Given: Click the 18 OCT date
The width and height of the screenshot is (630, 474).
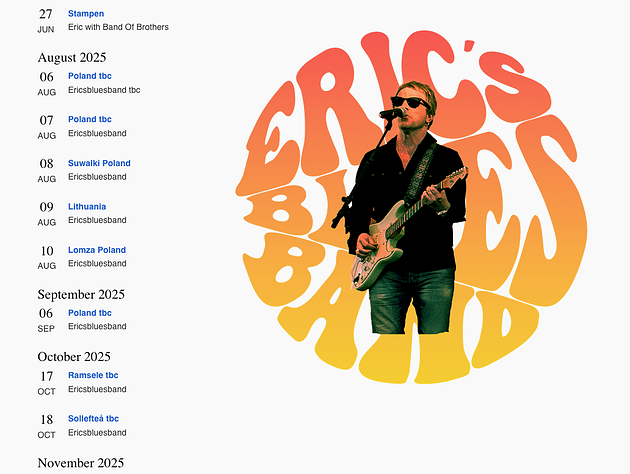Looking at the screenshot, I should pyautogui.click(x=47, y=426).
